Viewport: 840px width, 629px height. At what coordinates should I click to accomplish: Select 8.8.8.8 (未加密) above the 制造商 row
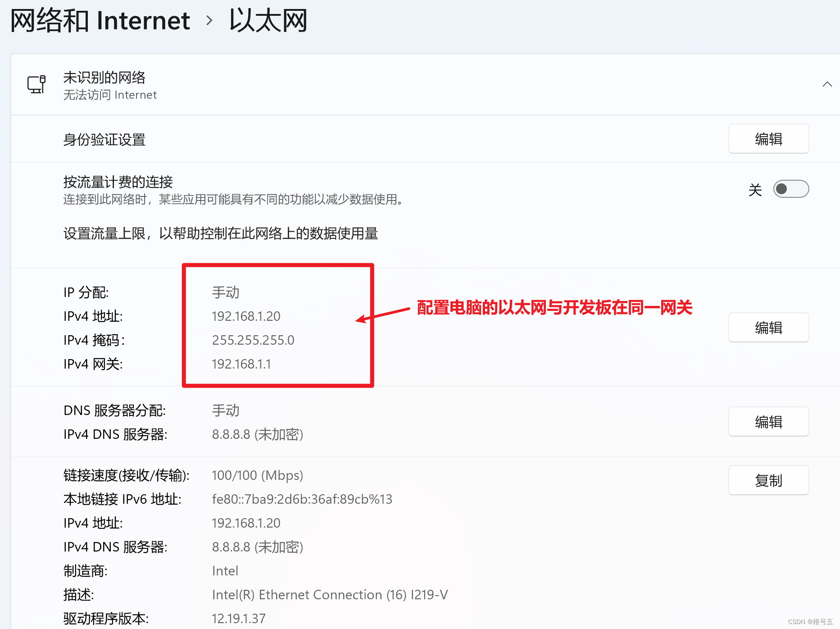coord(258,547)
